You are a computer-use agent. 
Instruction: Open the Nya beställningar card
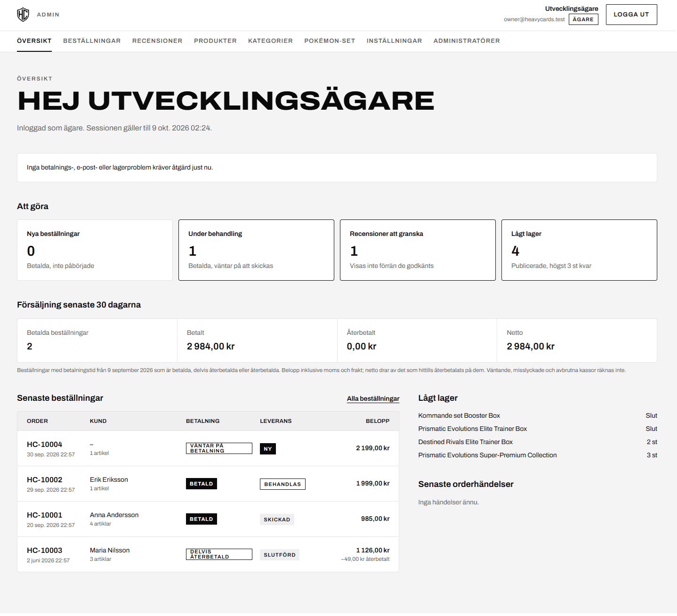point(95,250)
